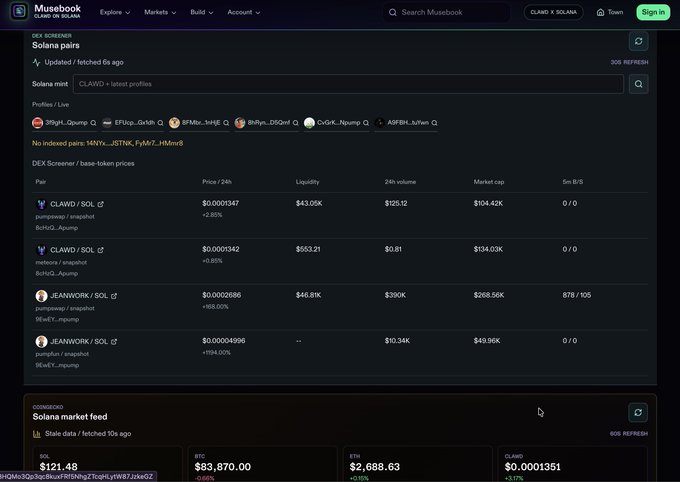The height and width of the screenshot is (482, 680).
Task: Refresh the Solana market feed panel
Action: click(638, 413)
